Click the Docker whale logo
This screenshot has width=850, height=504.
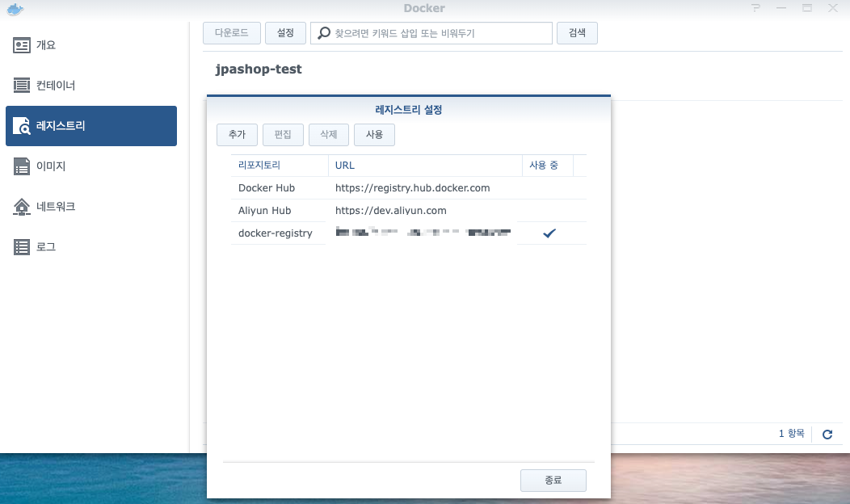[15, 9]
